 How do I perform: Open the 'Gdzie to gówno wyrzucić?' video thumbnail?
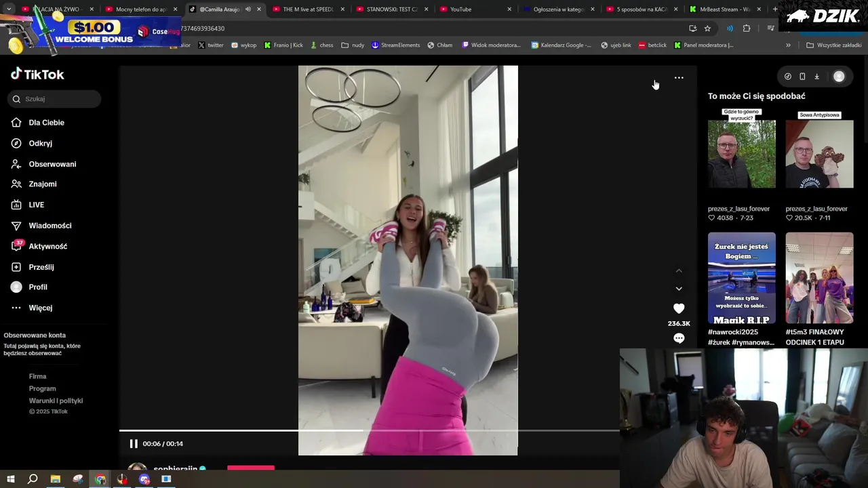[742, 148]
